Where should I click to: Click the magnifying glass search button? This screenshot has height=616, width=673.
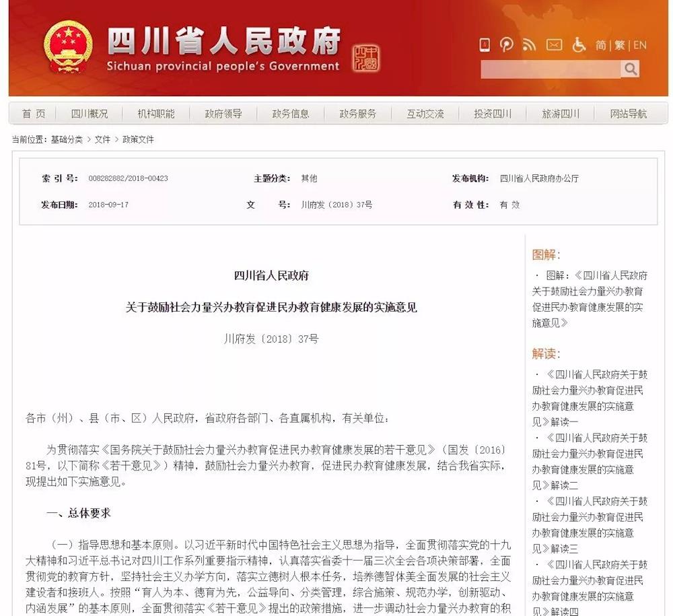pos(630,69)
